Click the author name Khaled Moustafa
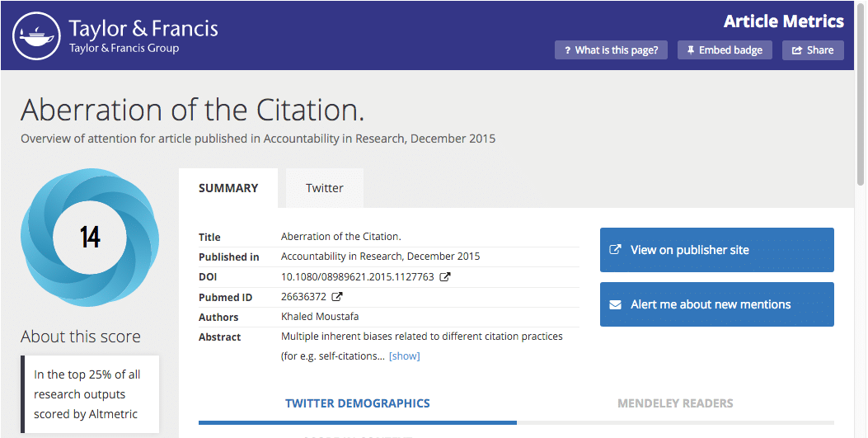This screenshot has width=868, height=438. click(x=320, y=317)
